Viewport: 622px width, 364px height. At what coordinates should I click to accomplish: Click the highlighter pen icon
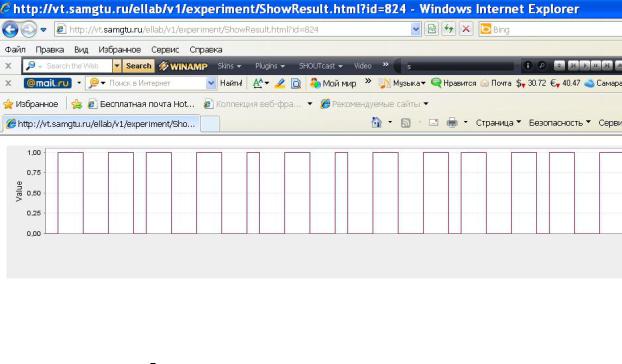click(x=280, y=83)
